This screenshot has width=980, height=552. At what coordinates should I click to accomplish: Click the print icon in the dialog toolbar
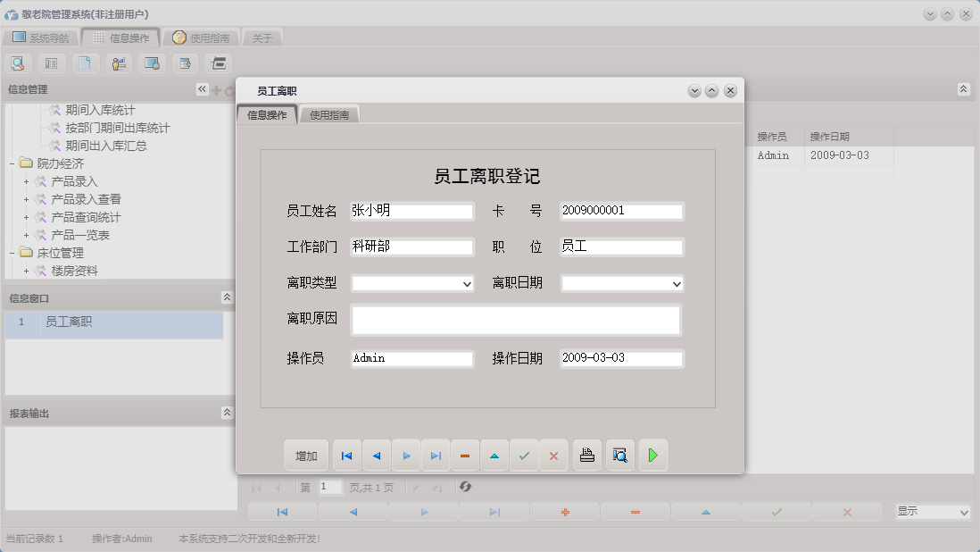click(x=587, y=456)
